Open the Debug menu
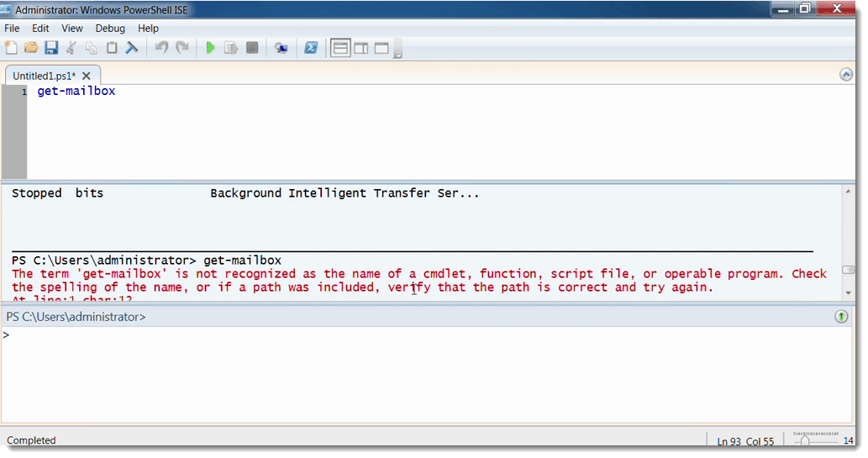This screenshot has width=868, height=458. pyautogui.click(x=110, y=29)
